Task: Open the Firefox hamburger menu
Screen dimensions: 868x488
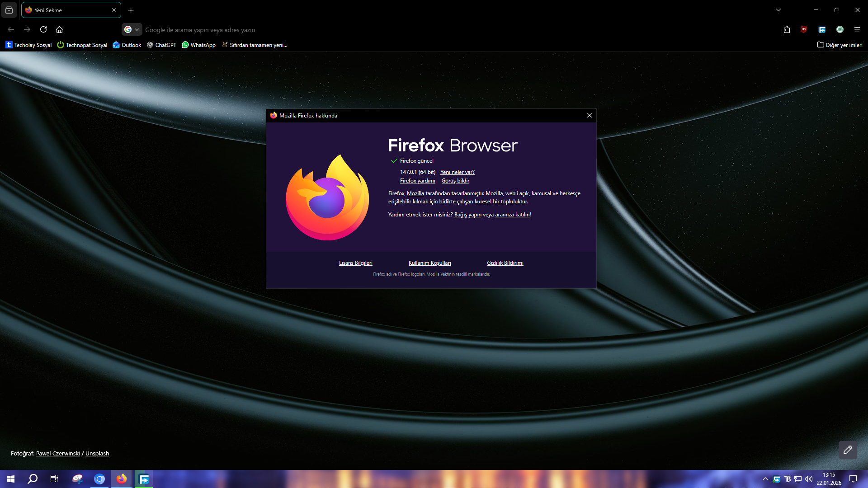Action: (857, 29)
